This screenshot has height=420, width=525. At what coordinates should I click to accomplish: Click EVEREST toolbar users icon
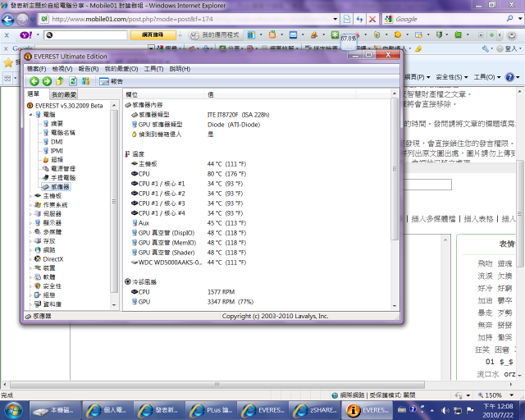point(85,81)
